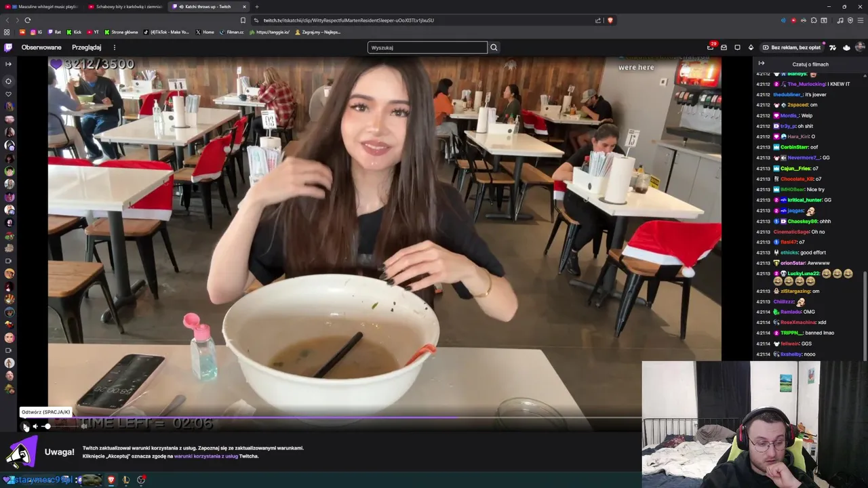Viewport: 868px width, 488px height.
Task: Open the Zagraj.my bookmark
Action: [317, 32]
